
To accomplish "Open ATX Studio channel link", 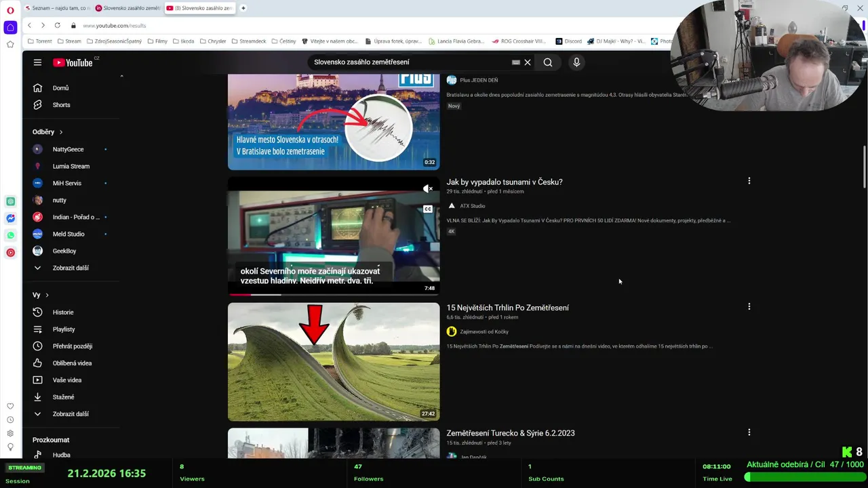I will pyautogui.click(x=473, y=206).
